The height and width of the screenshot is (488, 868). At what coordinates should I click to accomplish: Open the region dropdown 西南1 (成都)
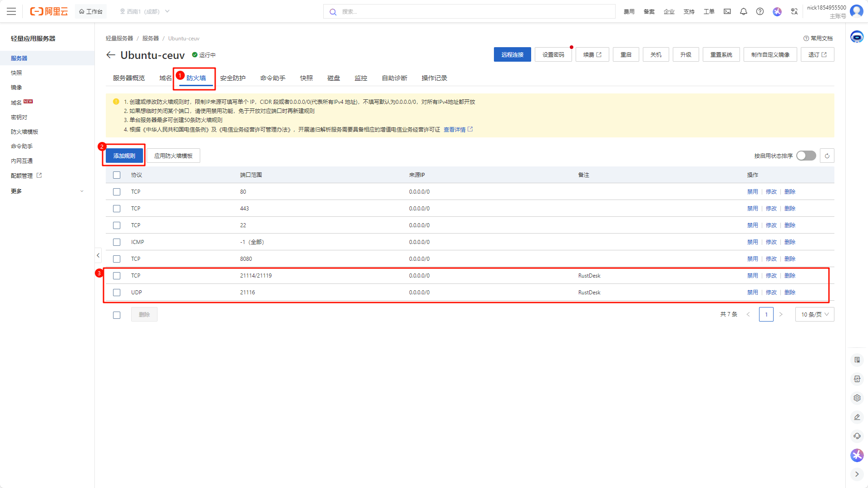tap(144, 11)
